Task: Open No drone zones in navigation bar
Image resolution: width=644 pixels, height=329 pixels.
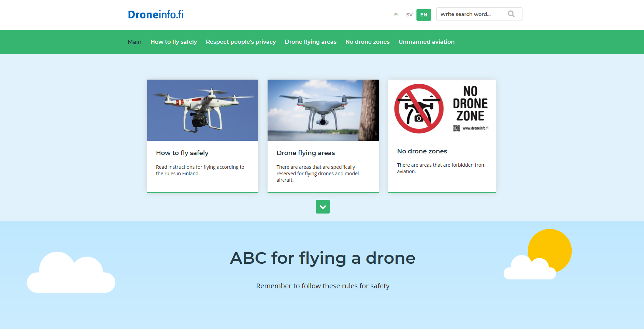Action: tap(368, 42)
